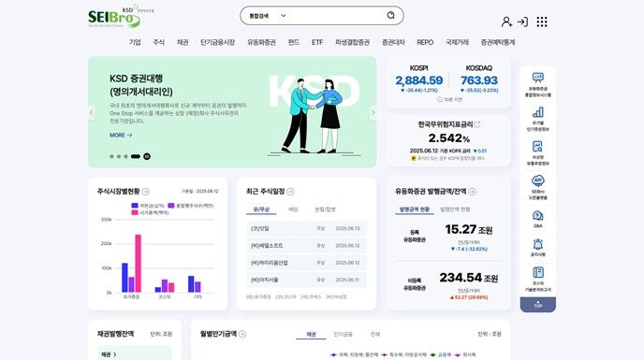Image resolution: width=644 pixels, height=360 pixels.
Task: Click the 234.54 조원 amount
Action: [x=469, y=278]
